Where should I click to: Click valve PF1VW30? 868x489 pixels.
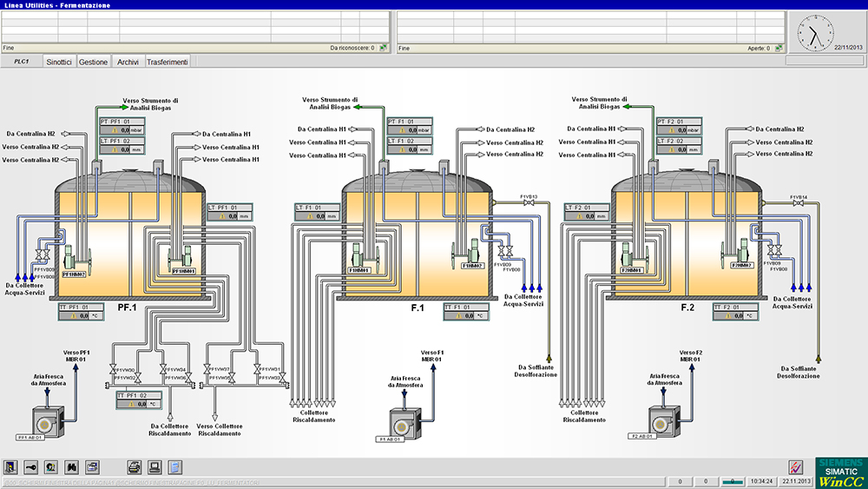(113, 369)
